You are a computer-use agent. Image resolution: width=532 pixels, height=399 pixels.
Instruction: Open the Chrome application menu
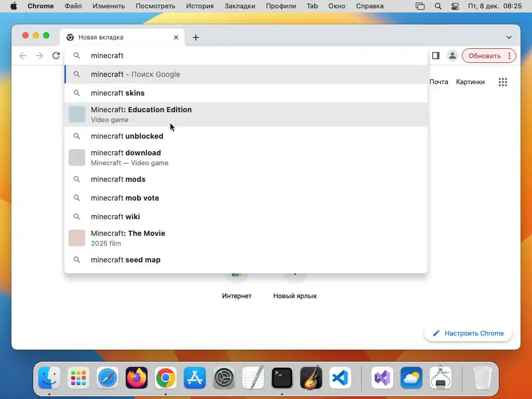click(41, 6)
